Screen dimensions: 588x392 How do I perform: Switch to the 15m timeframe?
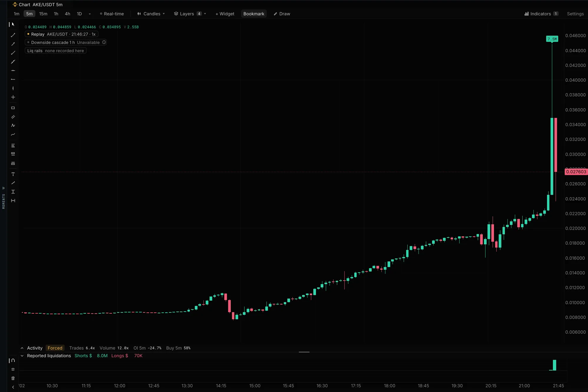point(43,14)
